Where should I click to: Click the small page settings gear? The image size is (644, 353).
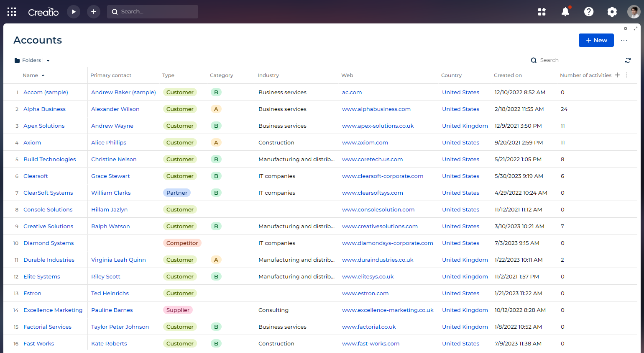[626, 28]
